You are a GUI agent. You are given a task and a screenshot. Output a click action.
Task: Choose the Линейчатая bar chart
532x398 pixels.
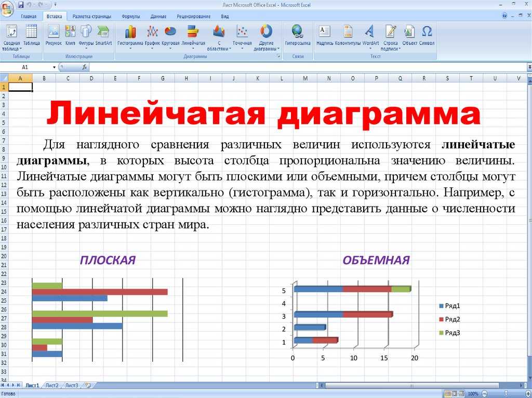click(193, 37)
